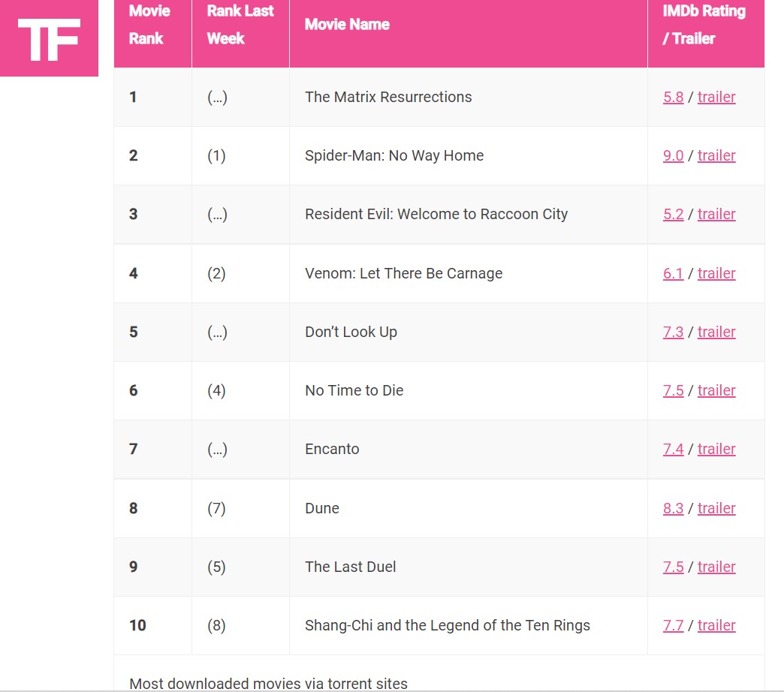Open Dune 8.3 IMDb rating link

pos(673,508)
